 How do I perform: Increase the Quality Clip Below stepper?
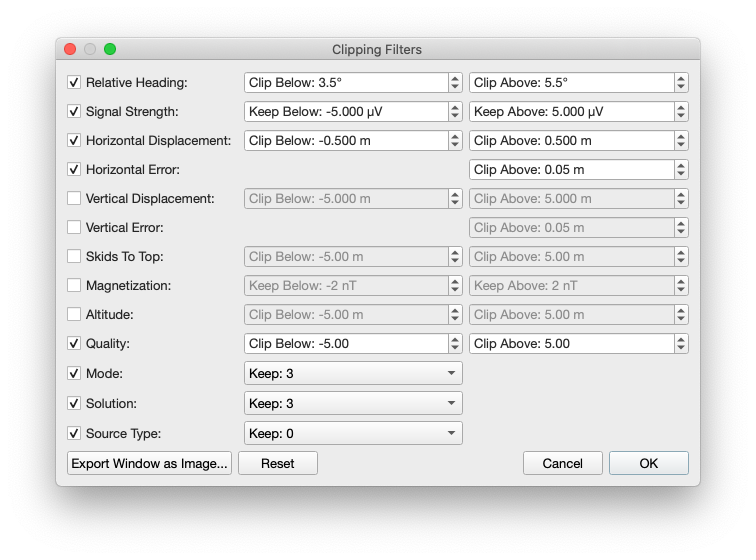pos(455,339)
